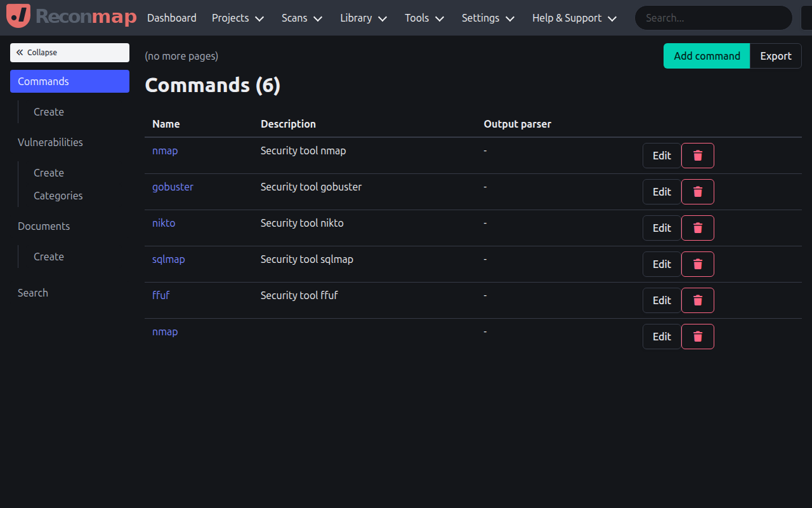
Task: Go to the Dashboard menu item
Action: coord(171,18)
